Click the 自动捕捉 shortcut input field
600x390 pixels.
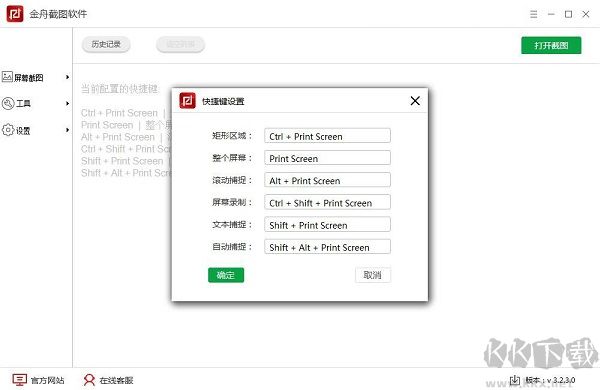[x=327, y=247]
